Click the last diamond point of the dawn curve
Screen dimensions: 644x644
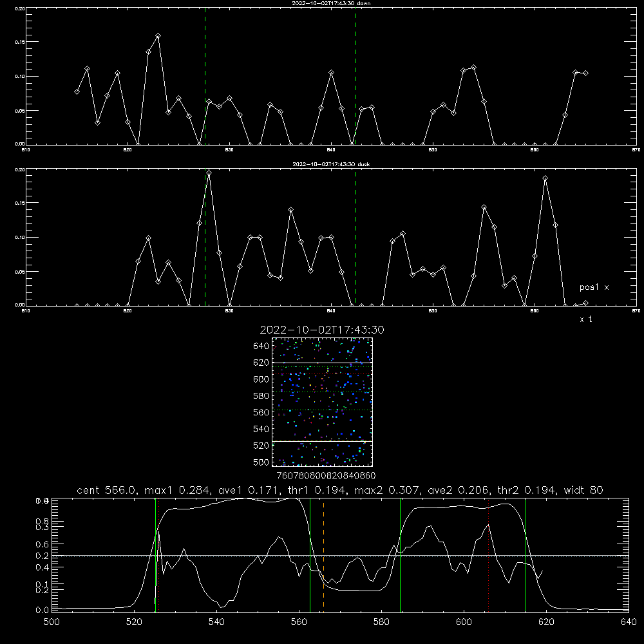pyautogui.click(x=585, y=73)
